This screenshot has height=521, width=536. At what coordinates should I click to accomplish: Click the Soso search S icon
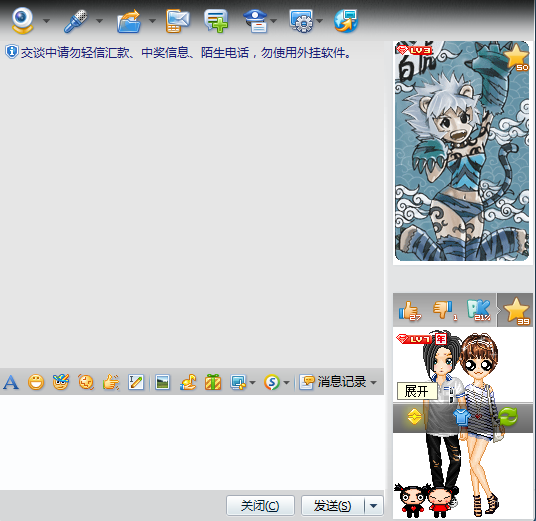pos(272,382)
